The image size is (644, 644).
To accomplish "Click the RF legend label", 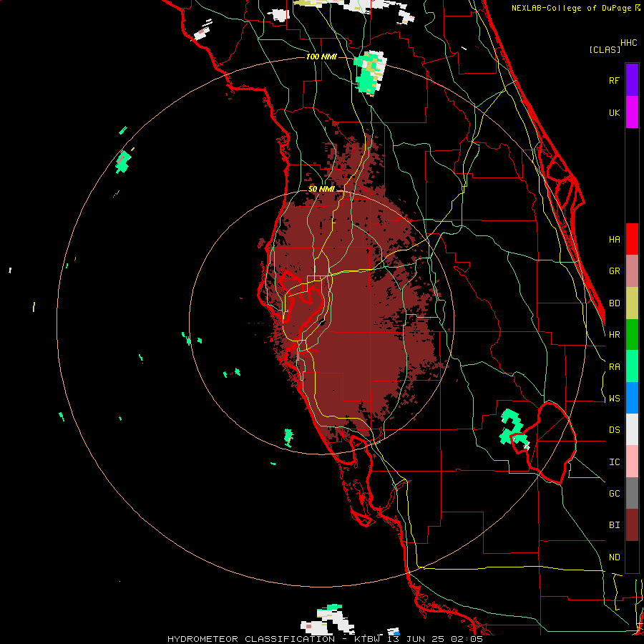I will click(x=614, y=80).
